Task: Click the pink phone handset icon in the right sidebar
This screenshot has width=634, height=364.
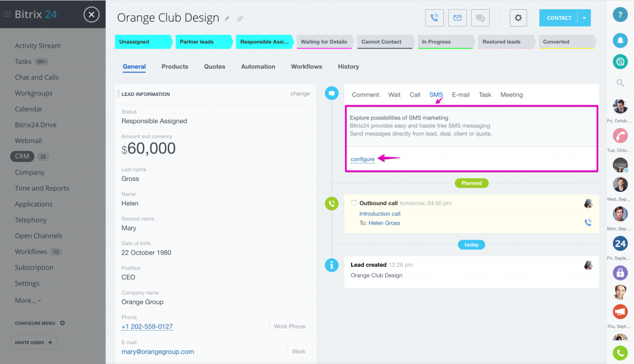Action: point(620,136)
